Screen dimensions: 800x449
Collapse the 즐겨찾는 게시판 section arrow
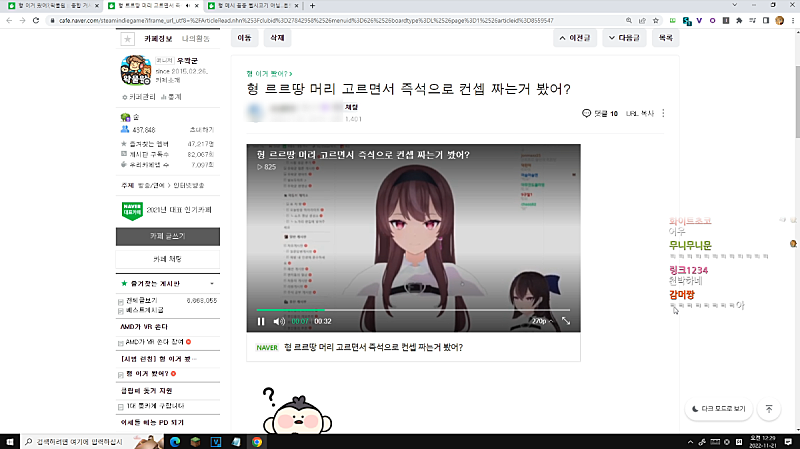[212, 284]
